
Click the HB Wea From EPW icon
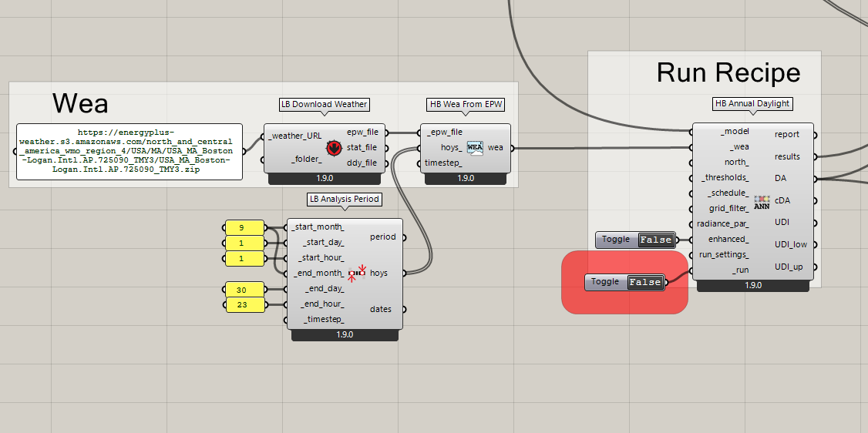[475, 147]
